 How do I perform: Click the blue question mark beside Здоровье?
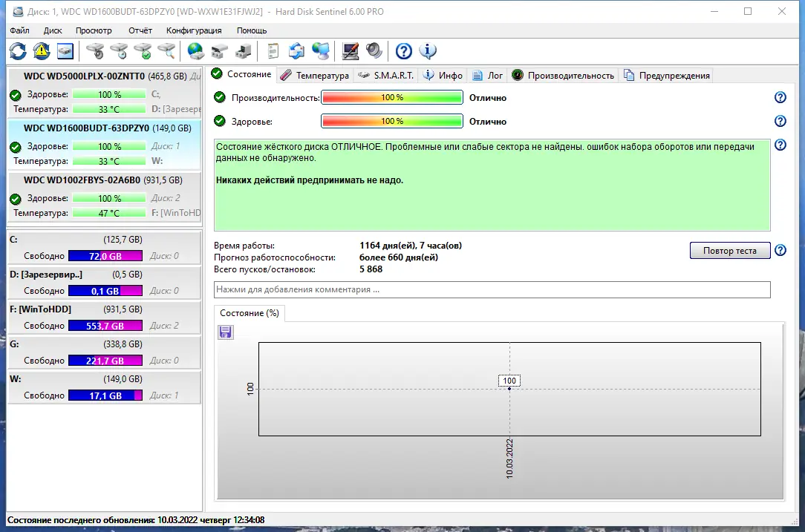point(780,121)
